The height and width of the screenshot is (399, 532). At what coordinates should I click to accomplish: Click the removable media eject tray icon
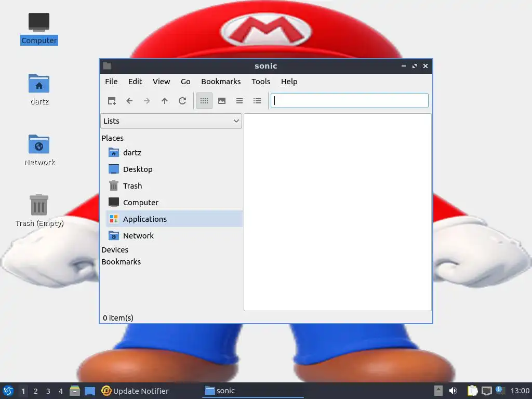coord(438,391)
